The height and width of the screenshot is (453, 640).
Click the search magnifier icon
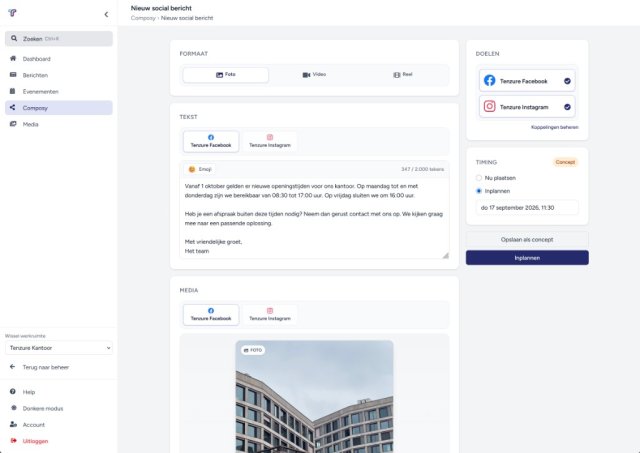point(14,38)
